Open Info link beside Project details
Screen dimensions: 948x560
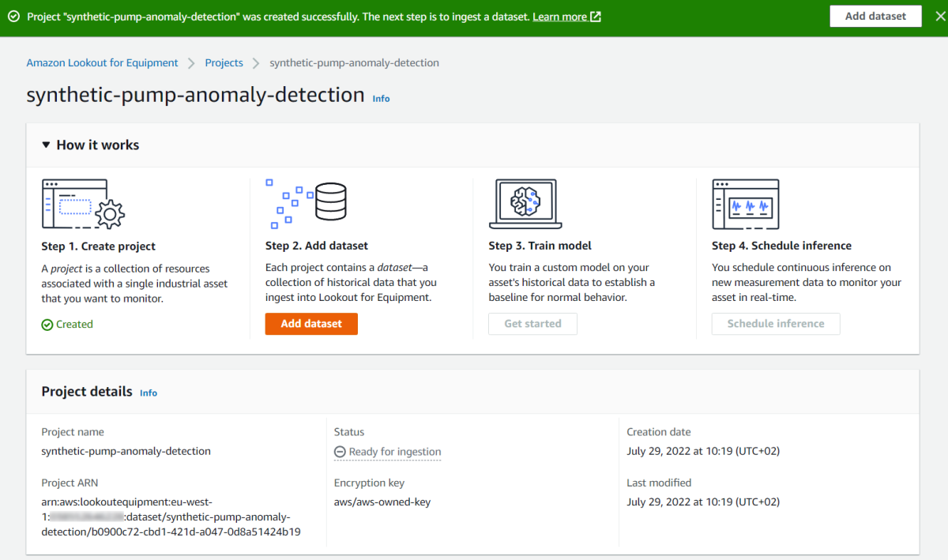pos(149,393)
